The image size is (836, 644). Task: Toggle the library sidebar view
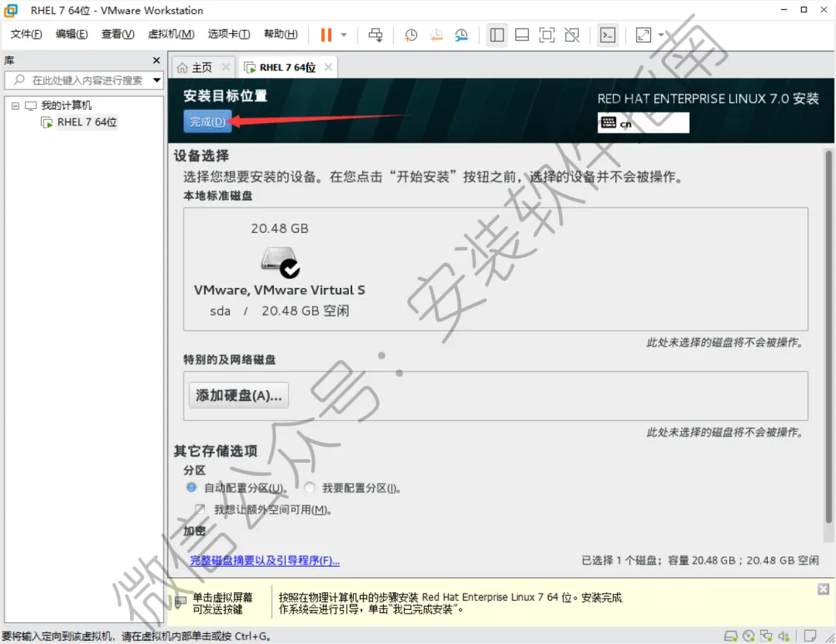pos(497,35)
